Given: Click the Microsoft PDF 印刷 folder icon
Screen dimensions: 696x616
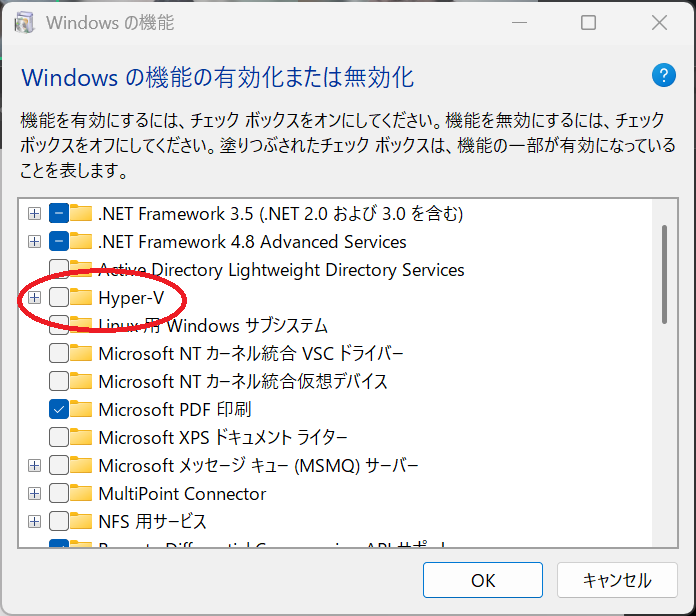Looking at the screenshot, I should 82,410.
